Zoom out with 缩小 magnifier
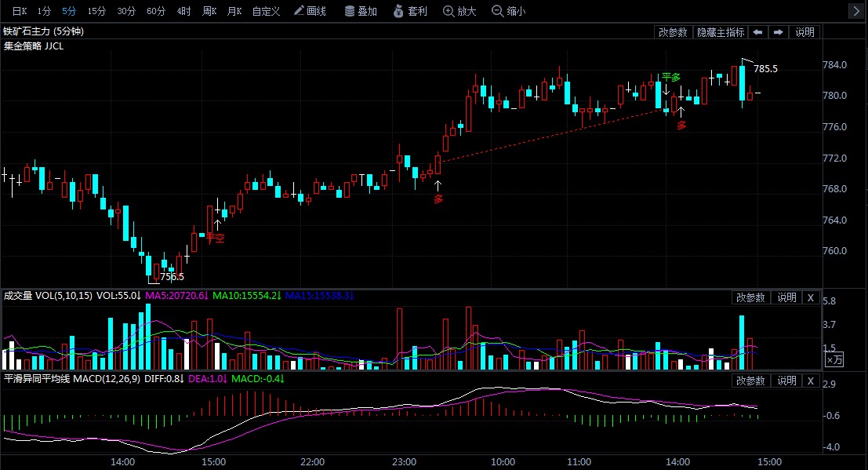This screenshot has width=868, height=470. (509, 11)
